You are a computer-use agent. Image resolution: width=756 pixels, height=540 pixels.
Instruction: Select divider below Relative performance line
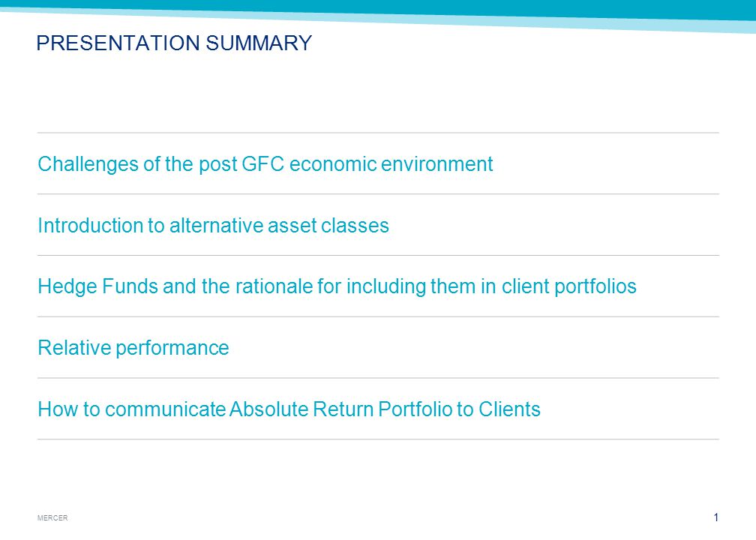tap(378, 378)
